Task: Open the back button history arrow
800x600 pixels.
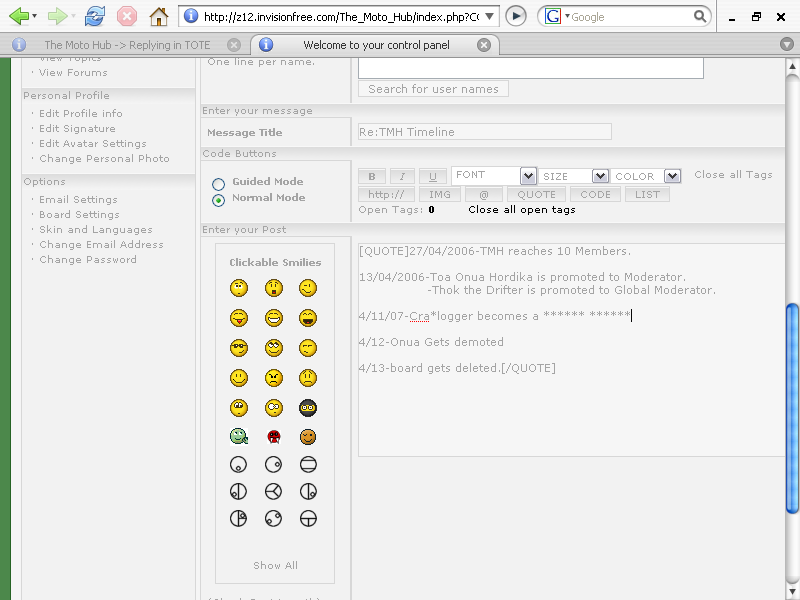Action: coord(34,16)
